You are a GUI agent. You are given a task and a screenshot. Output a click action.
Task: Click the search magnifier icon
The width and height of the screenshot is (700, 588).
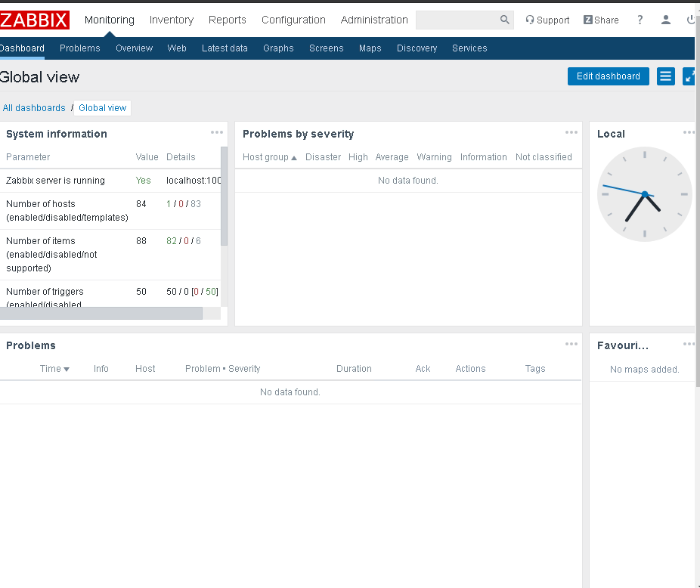504,20
